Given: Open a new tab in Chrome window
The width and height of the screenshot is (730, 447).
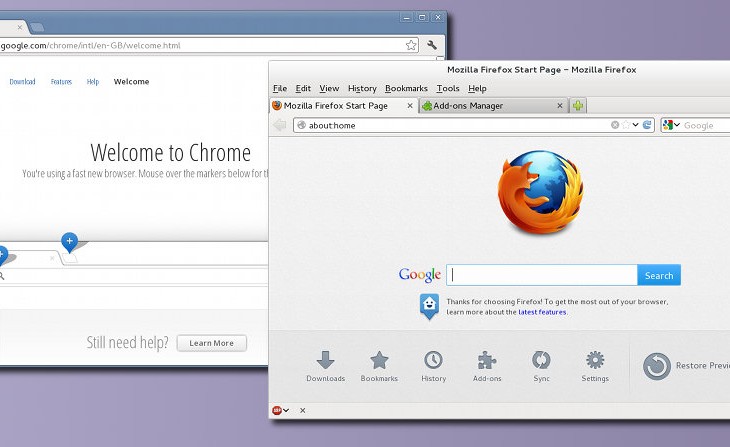Looking at the screenshot, I should coord(37,27).
